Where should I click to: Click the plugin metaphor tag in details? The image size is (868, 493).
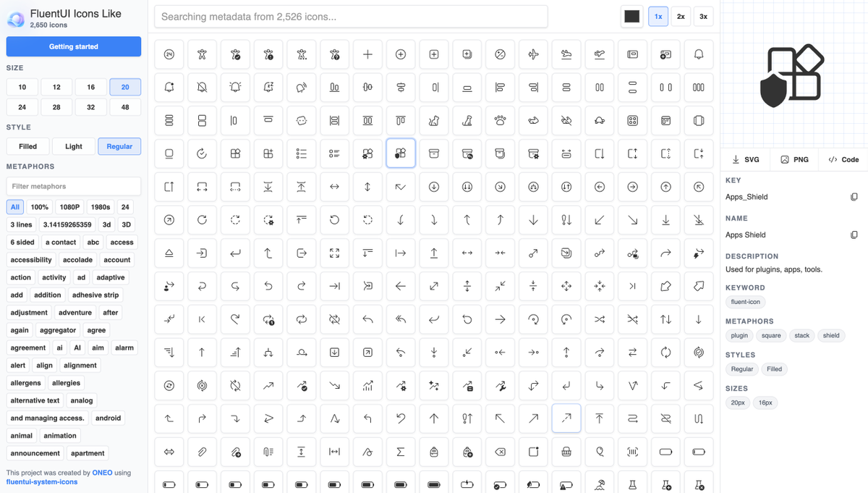[x=739, y=335]
